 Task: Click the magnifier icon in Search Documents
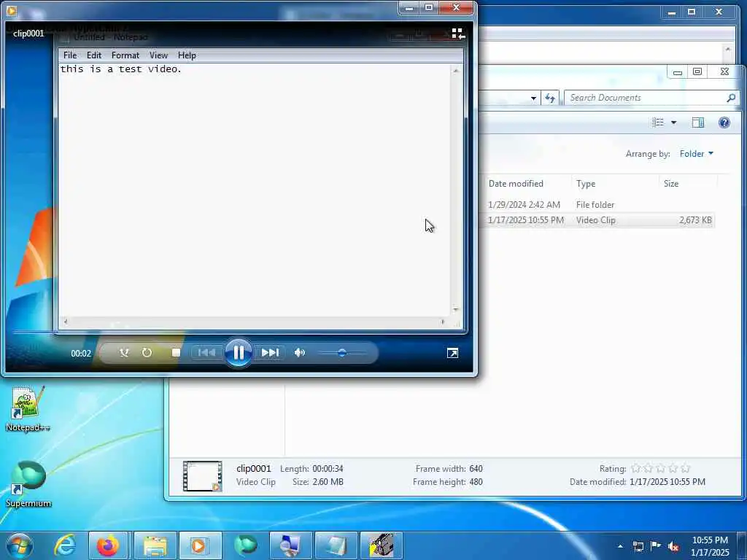click(x=731, y=98)
